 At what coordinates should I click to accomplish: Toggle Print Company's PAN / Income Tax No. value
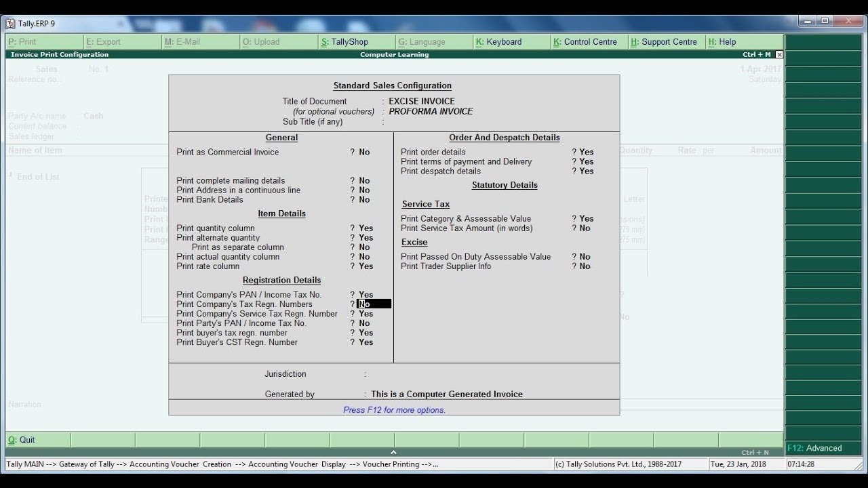(366, 295)
